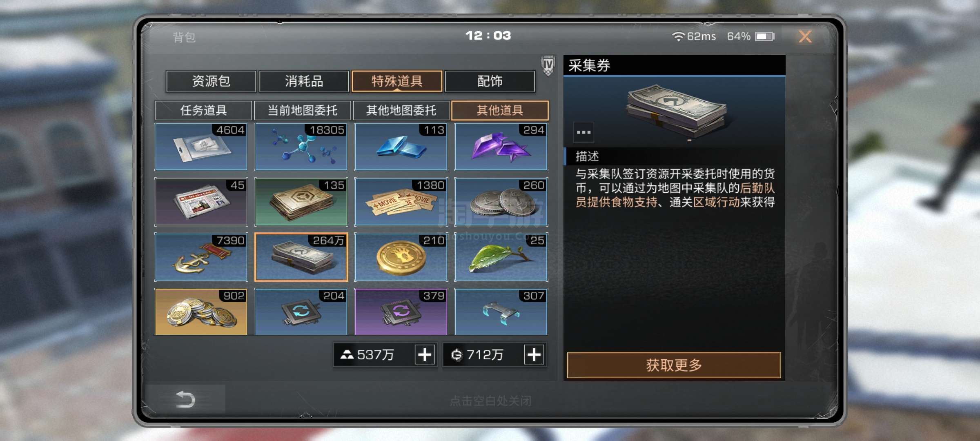
Task: Select the silver coins item showing 260
Action: point(501,202)
